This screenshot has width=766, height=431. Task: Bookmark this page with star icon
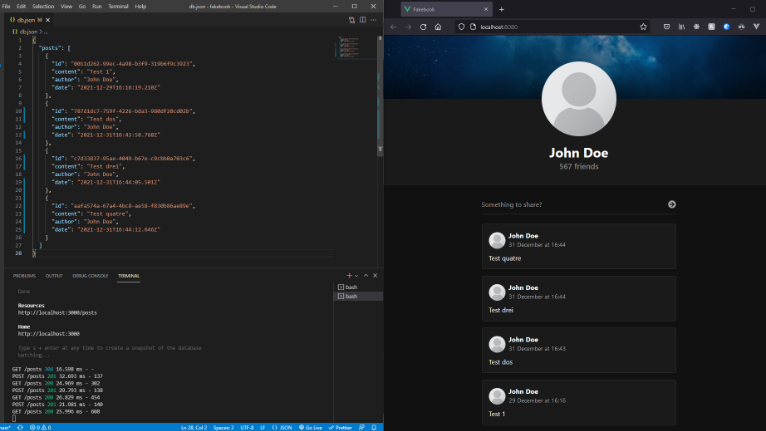pos(643,27)
